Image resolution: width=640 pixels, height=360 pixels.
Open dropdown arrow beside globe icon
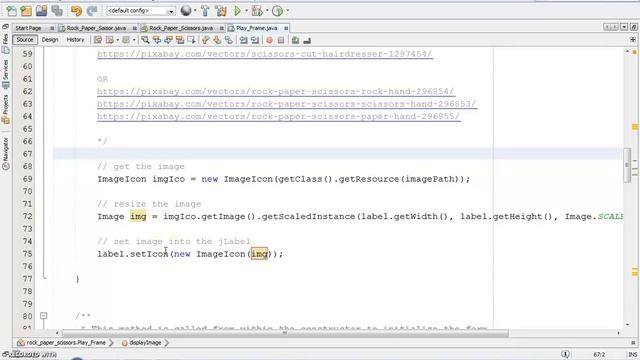click(x=195, y=11)
